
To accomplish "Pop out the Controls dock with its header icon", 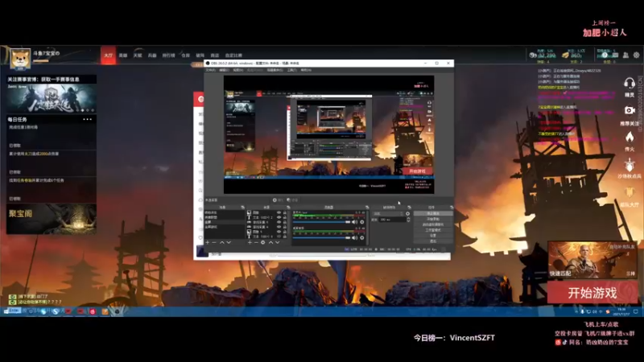I will pyautogui.click(x=452, y=208).
